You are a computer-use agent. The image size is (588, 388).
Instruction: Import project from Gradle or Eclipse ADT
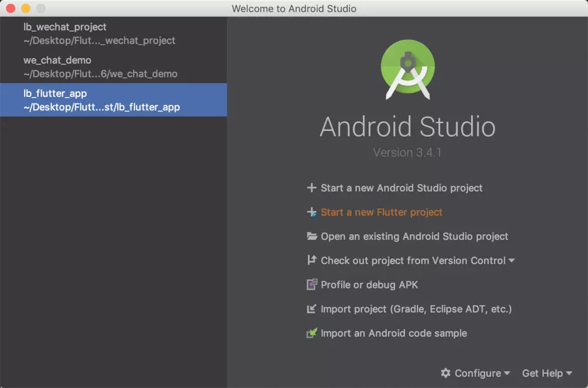pyautogui.click(x=416, y=309)
